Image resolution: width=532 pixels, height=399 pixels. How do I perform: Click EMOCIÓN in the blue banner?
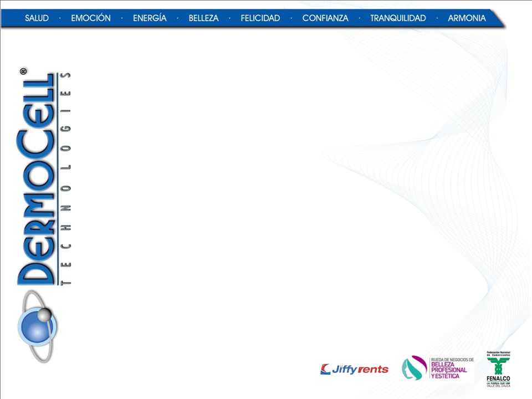pos(90,18)
